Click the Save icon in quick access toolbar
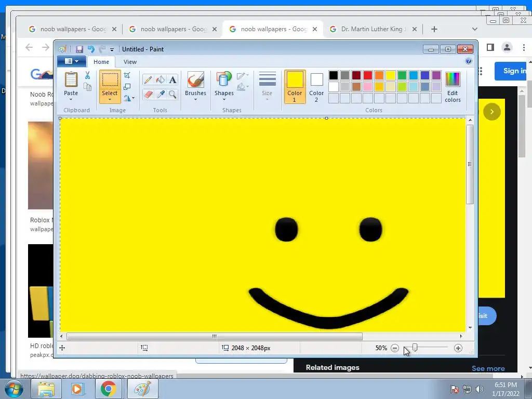The width and height of the screenshot is (532, 399). 79,49
